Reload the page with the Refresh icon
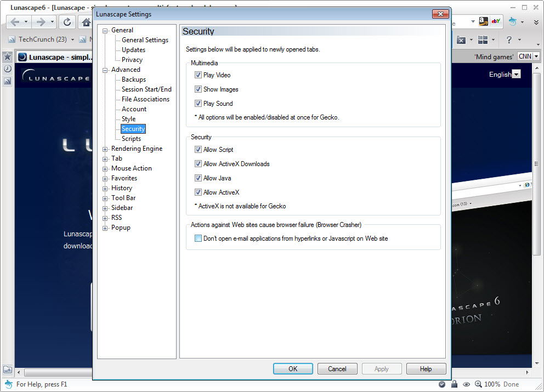Viewport: 544px width, 392px height. click(67, 22)
